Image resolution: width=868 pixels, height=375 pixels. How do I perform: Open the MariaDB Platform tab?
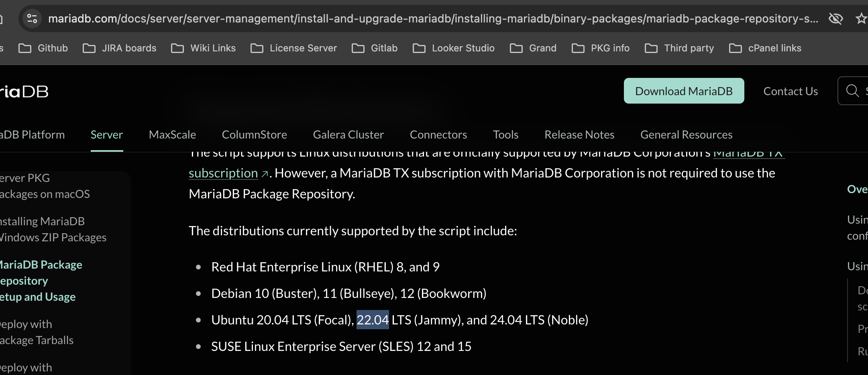(x=32, y=135)
